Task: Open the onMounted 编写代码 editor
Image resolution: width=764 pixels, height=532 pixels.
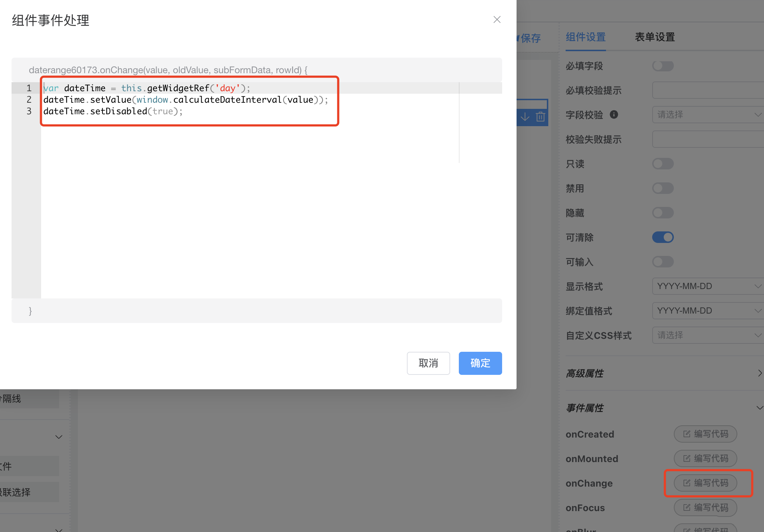Action: pyautogui.click(x=705, y=458)
